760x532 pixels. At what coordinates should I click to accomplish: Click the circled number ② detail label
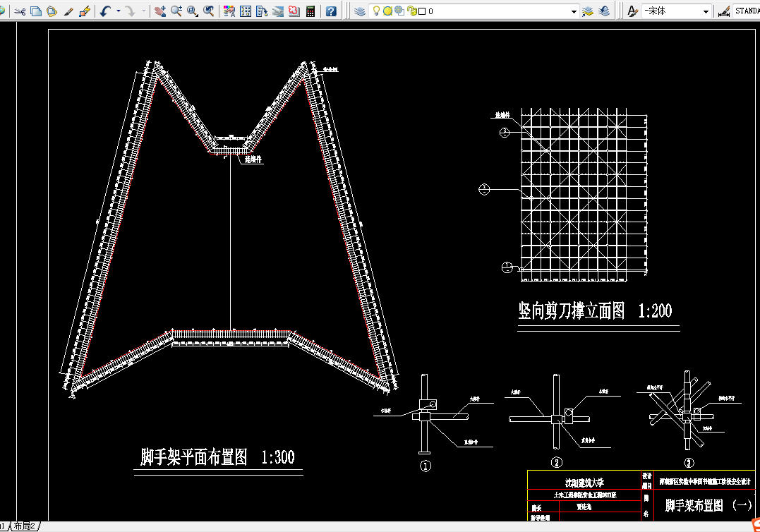pyautogui.click(x=557, y=463)
